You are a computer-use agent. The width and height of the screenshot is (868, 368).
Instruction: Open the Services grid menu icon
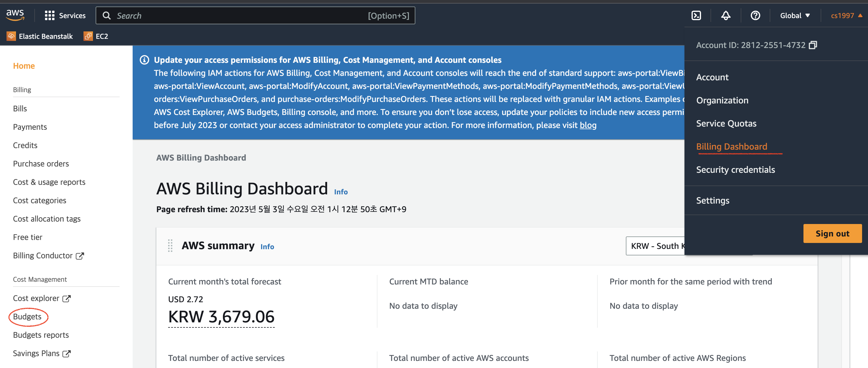pos(49,15)
